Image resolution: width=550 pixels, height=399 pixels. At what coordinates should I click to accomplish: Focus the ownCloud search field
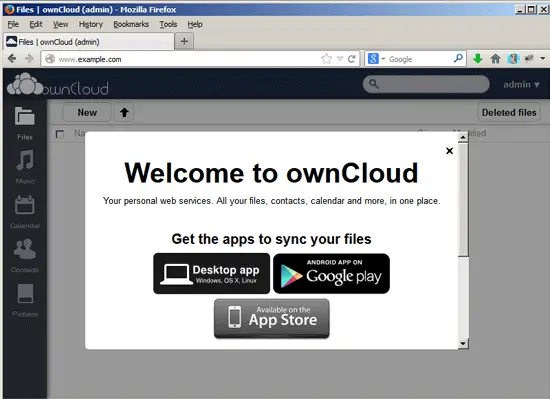click(x=426, y=84)
